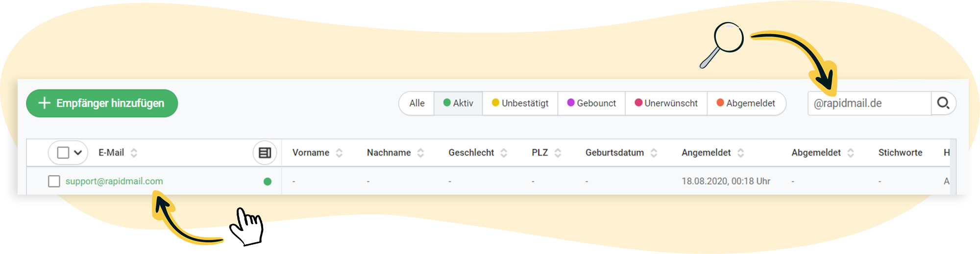
Task: Sort recipients by Vorname arrows
Action: click(339, 153)
